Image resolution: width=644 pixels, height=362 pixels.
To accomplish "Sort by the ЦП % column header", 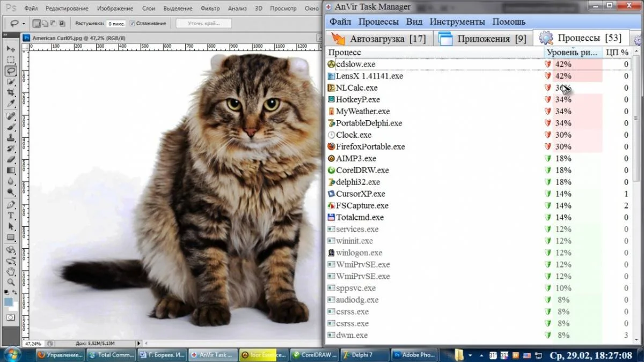I will tap(617, 52).
